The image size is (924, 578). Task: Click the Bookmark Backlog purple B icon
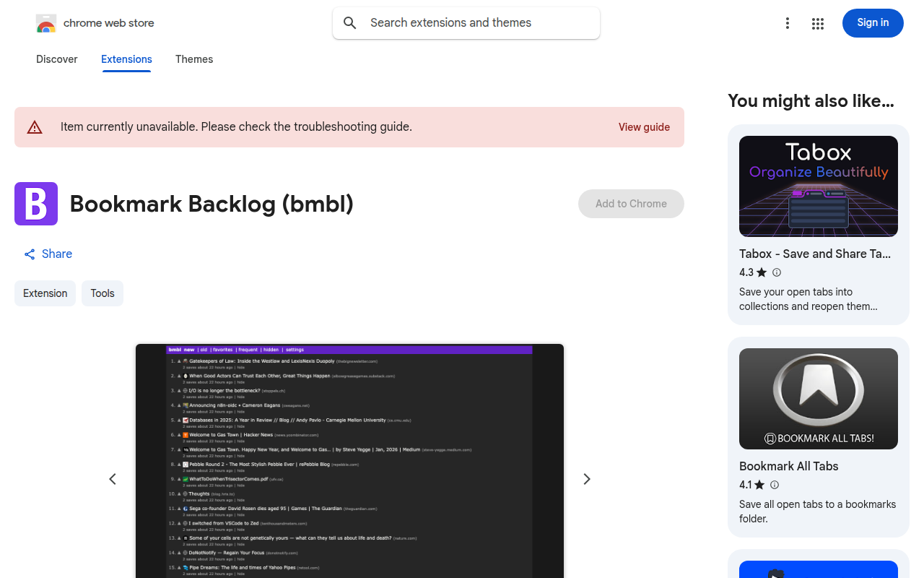click(36, 204)
